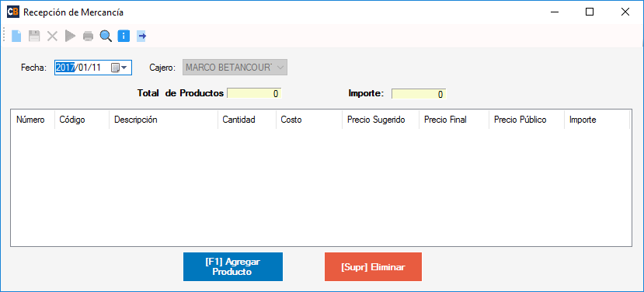Click the Print toolbar icon
644x292 pixels.
point(88,36)
